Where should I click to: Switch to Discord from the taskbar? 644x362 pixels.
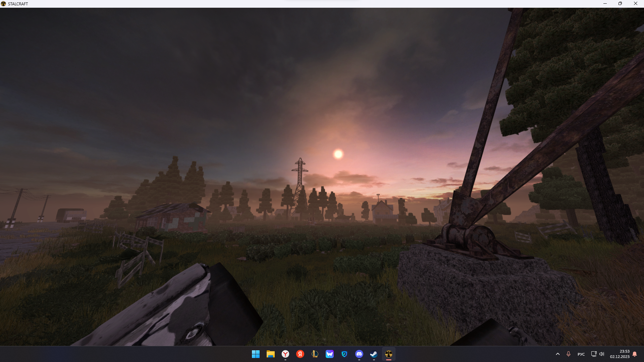359,354
